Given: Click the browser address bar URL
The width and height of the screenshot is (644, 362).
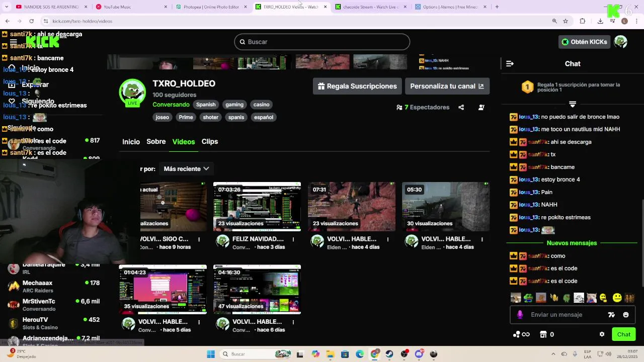Looking at the screenshot, I should coord(82,21).
